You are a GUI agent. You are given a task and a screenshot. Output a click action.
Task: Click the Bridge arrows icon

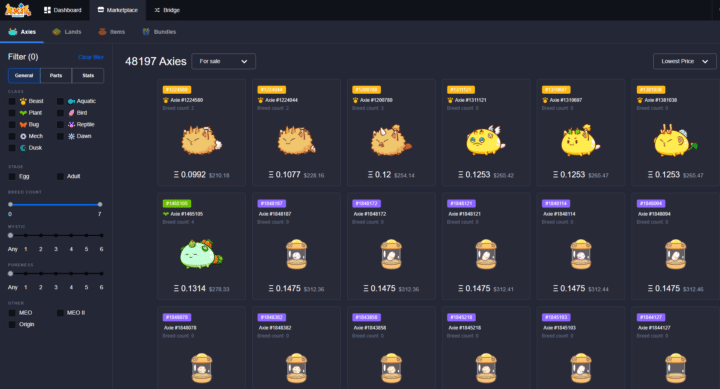click(x=157, y=10)
